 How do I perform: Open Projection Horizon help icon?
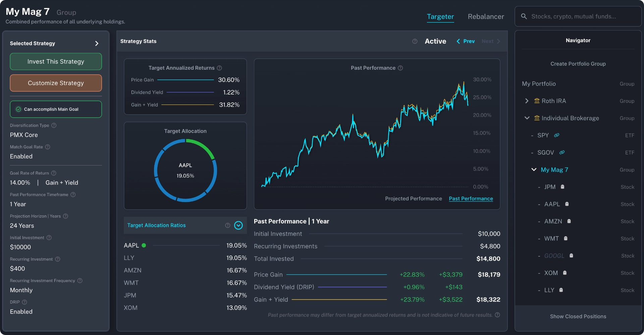coord(66,216)
